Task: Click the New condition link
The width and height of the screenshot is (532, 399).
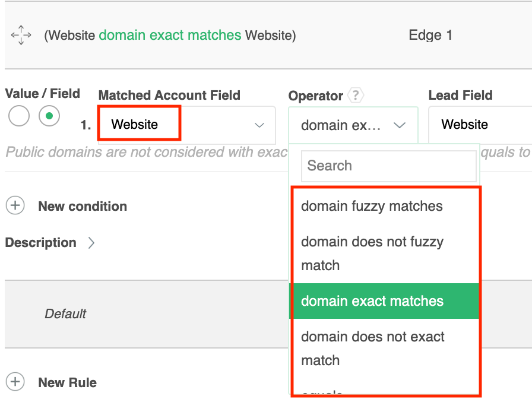Action: [x=83, y=206]
